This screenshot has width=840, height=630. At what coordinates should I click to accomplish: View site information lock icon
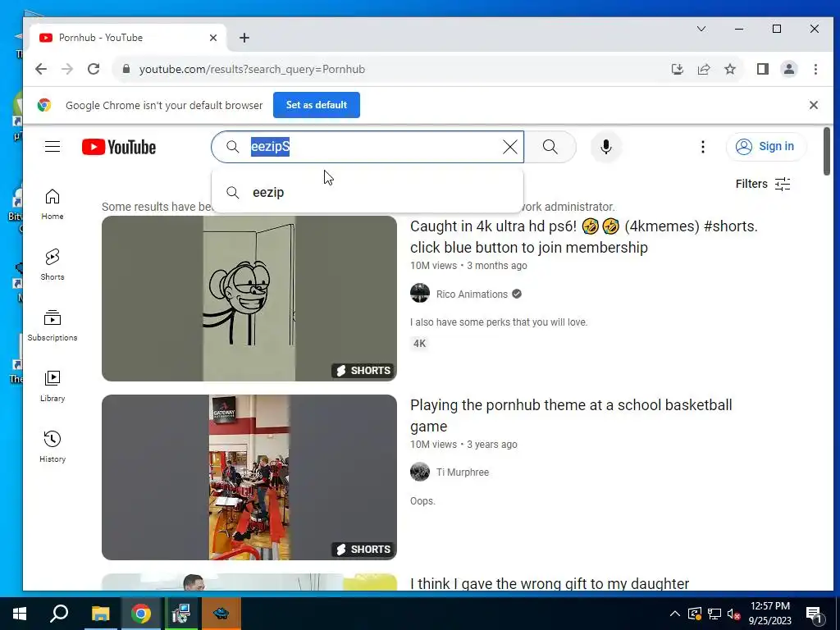(126, 69)
